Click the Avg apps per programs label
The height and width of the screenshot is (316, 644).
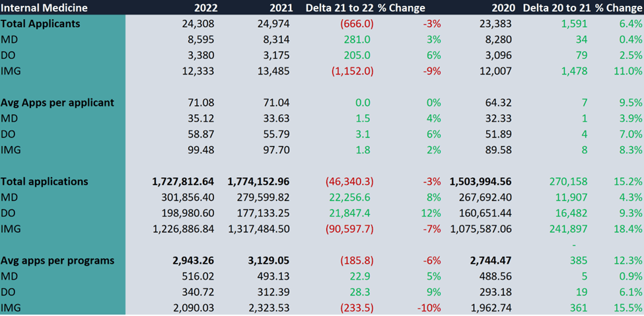[57, 260]
